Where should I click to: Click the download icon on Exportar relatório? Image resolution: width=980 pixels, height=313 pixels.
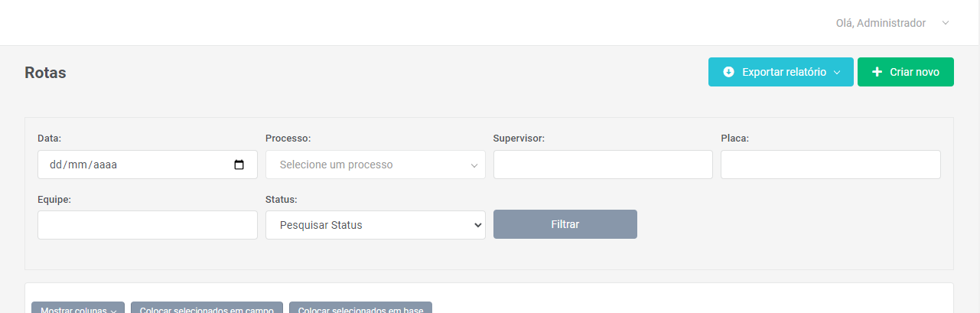click(x=728, y=72)
